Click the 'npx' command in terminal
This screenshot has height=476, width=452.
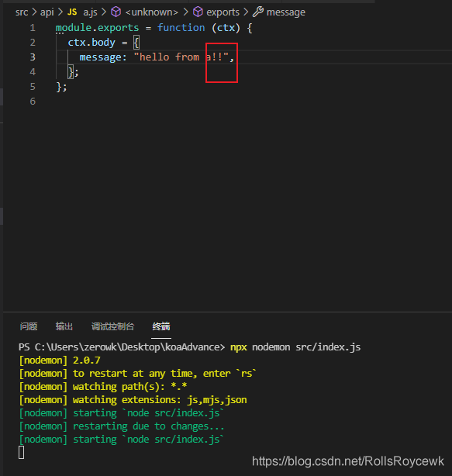click(238, 347)
